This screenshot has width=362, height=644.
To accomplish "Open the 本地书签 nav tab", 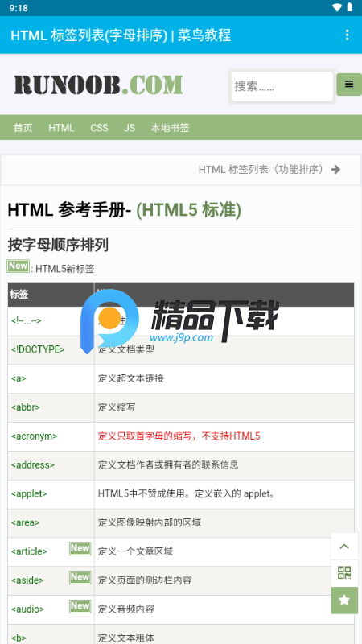I will click(x=170, y=128).
